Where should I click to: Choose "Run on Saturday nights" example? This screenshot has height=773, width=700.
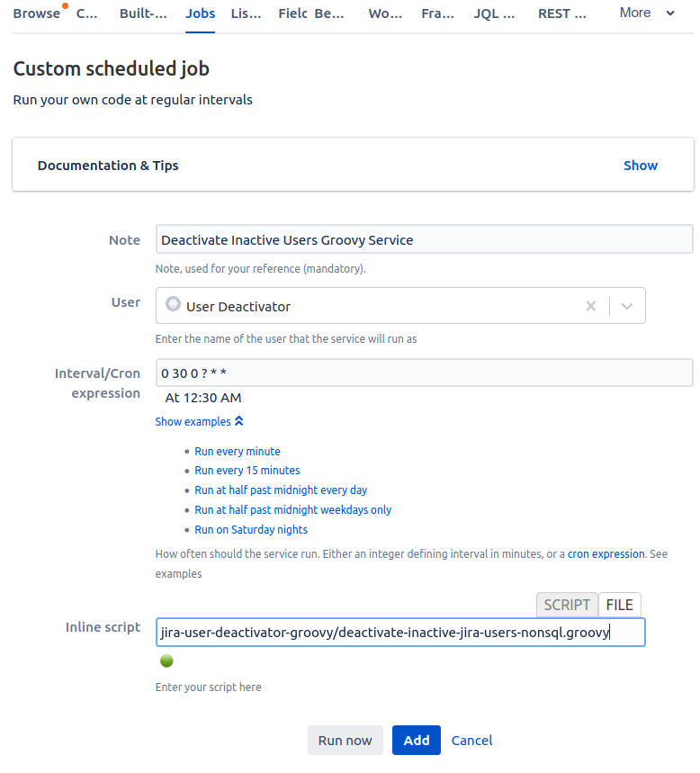(x=251, y=530)
